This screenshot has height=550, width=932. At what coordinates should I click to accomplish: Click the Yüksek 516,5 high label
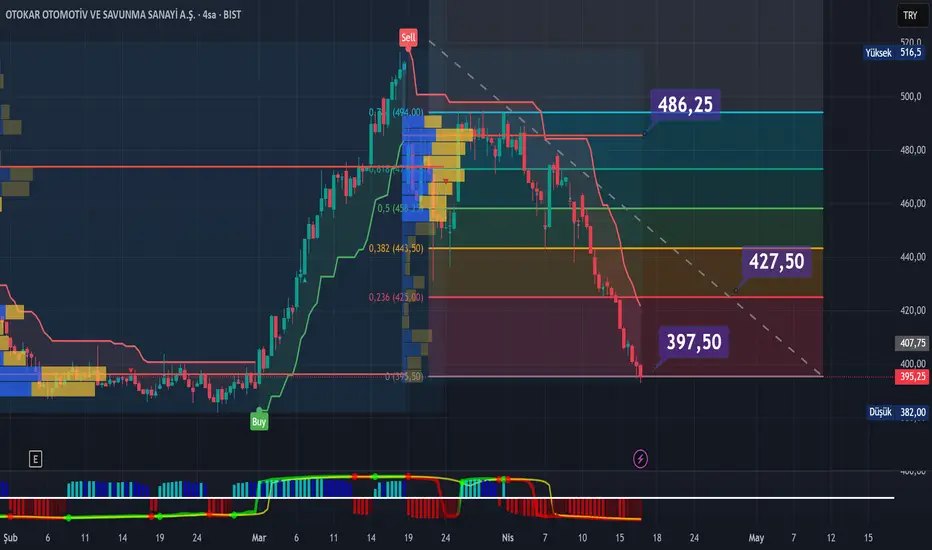[893, 53]
